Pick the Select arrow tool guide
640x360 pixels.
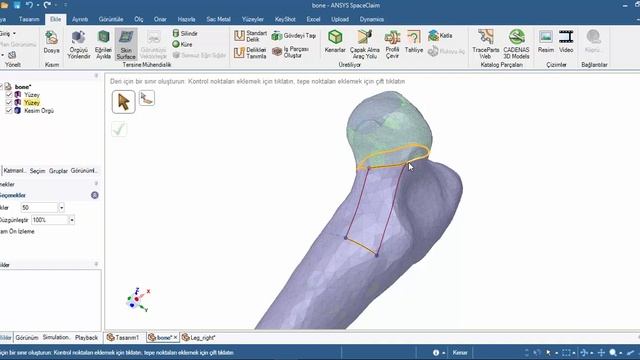pos(123,102)
